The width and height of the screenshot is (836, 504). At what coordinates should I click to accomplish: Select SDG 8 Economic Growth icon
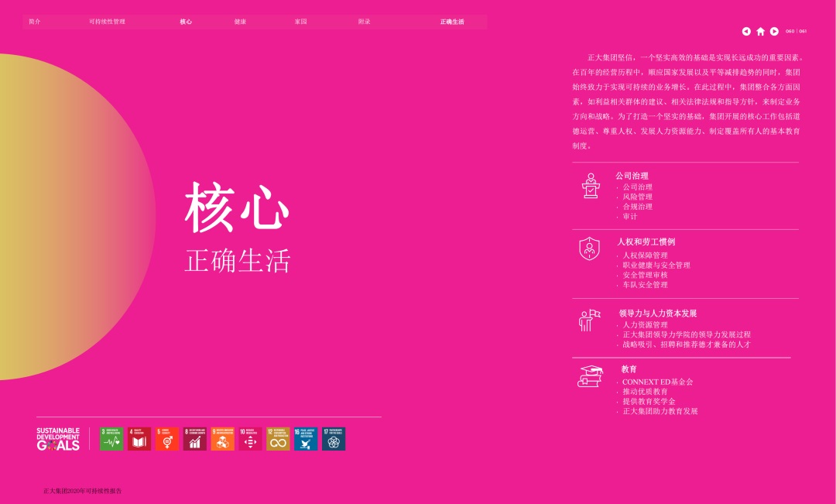tap(194, 439)
